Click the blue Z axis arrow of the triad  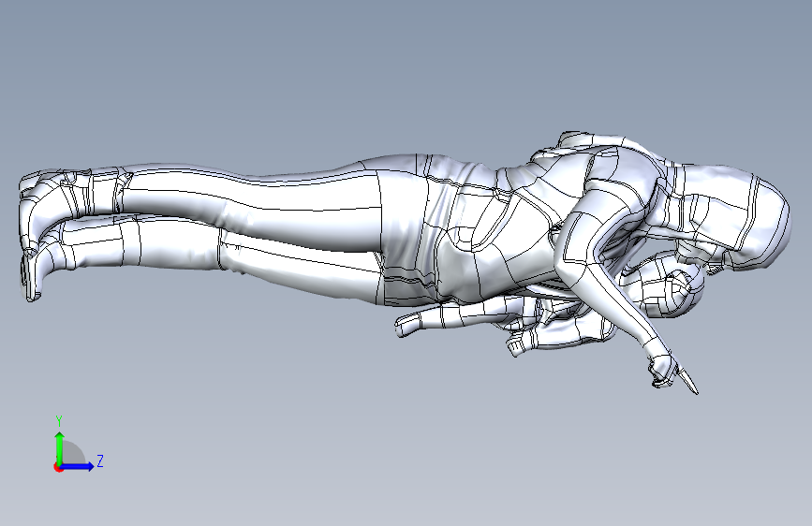78,466
